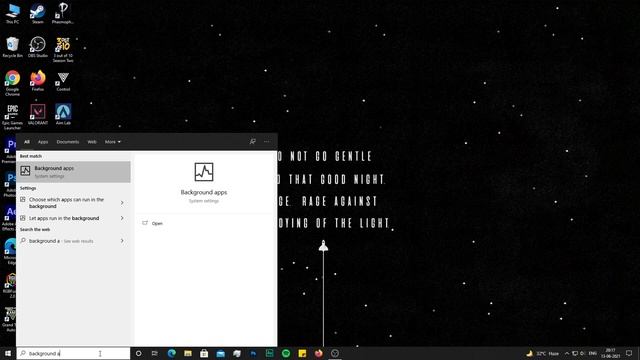
Task: Open the search panel options ellipsis
Action: click(x=267, y=142)
